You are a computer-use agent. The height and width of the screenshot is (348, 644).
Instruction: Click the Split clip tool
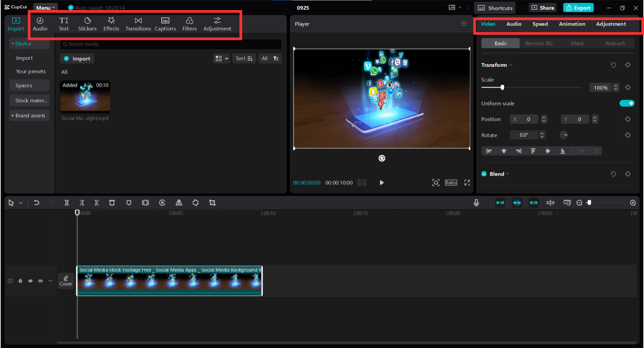pos(66,202)
